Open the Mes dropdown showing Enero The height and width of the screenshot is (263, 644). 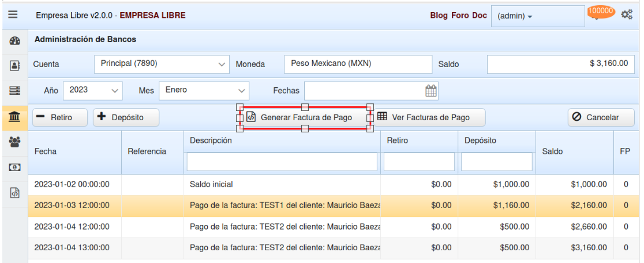pyautogui.click(x=204, y=90)
